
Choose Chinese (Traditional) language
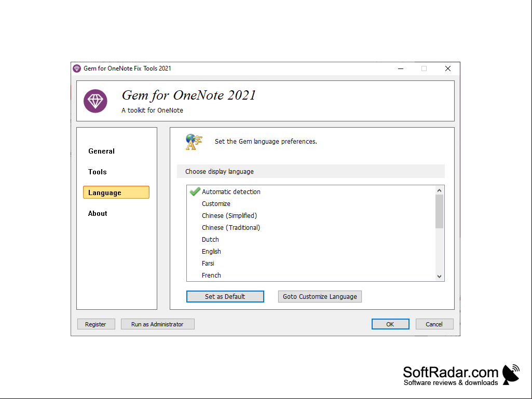coord(231,227)
